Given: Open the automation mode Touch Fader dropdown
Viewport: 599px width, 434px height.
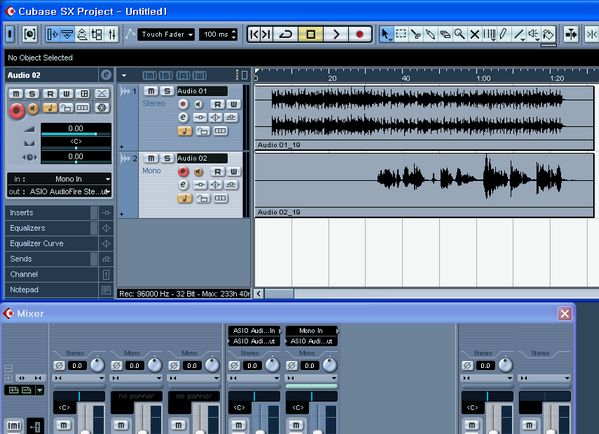Looking at the screenshot, I should click(166, 34).
